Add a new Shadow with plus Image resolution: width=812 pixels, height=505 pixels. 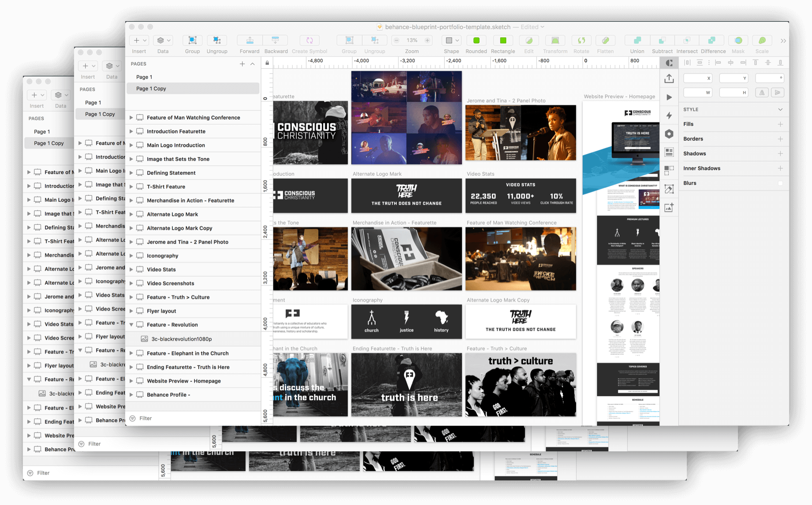click(780, 154)
